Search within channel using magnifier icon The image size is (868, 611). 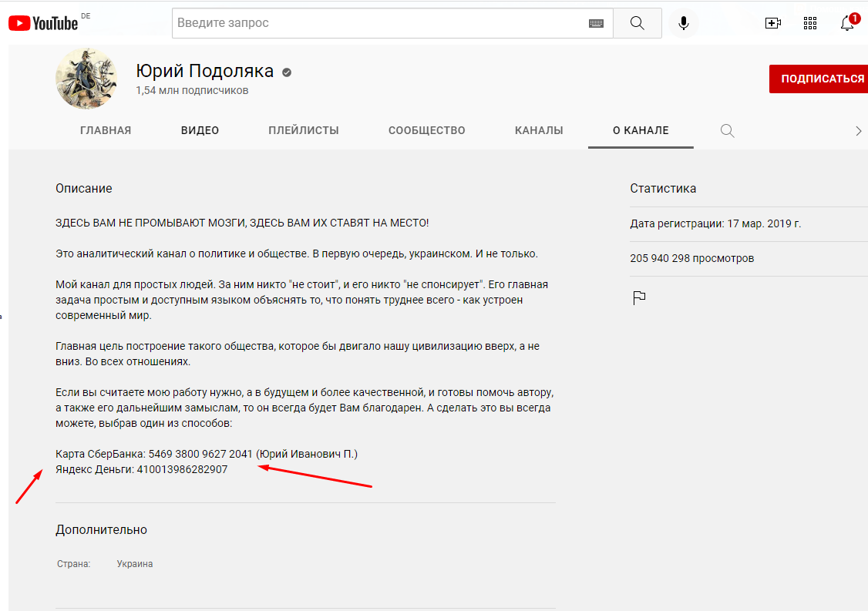click(x=728, y=131)
